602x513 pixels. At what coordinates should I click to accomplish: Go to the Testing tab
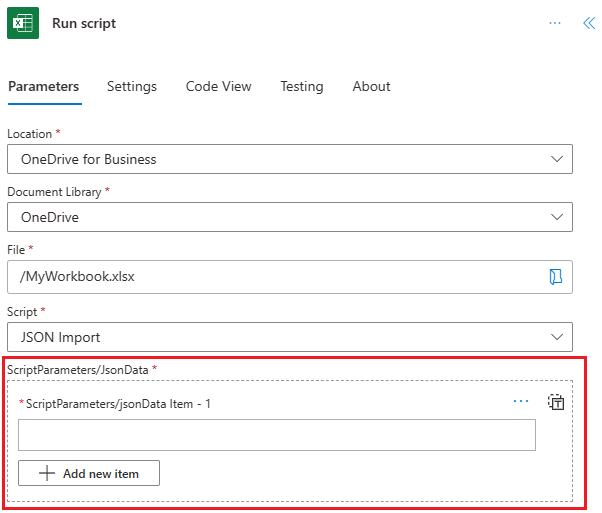point(302,86)
